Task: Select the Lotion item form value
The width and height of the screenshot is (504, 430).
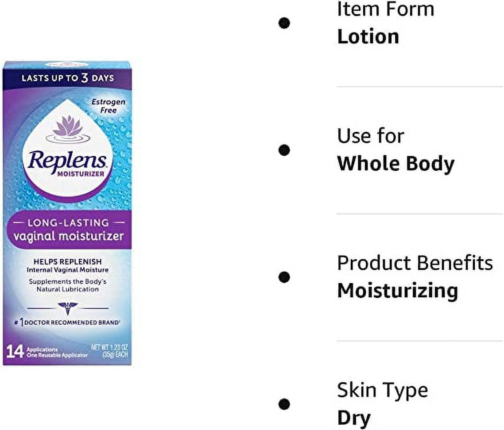Action: click(x=368, y=36)
